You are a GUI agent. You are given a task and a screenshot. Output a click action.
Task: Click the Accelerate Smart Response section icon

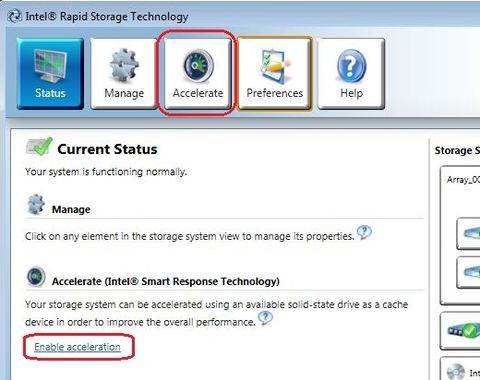(x=36, y=276)
